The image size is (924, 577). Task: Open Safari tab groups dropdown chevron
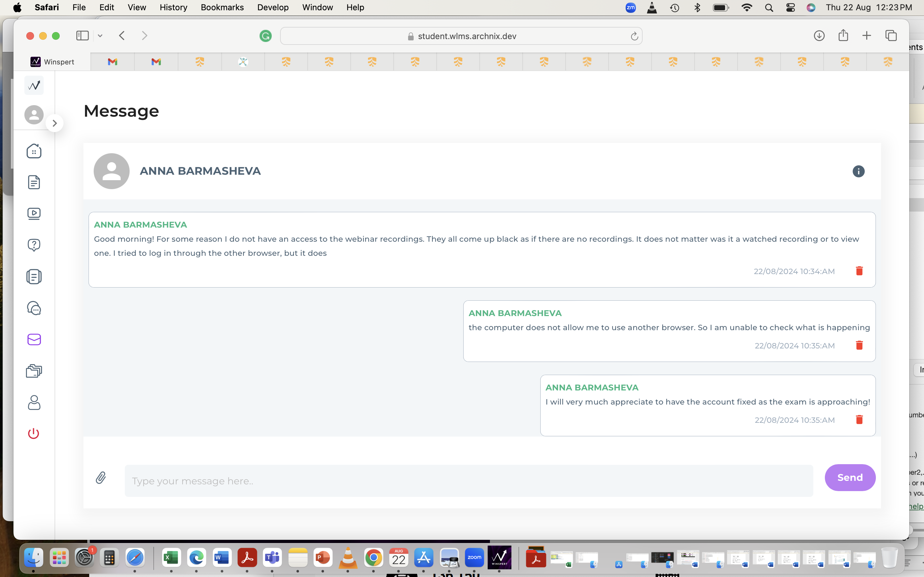[100, 36]
